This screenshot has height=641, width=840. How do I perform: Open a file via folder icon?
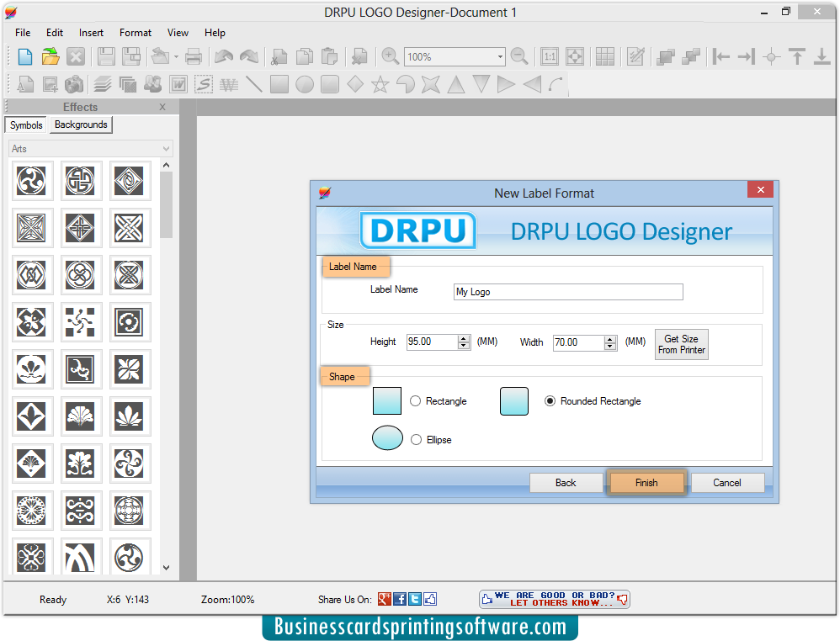(51, 56)
